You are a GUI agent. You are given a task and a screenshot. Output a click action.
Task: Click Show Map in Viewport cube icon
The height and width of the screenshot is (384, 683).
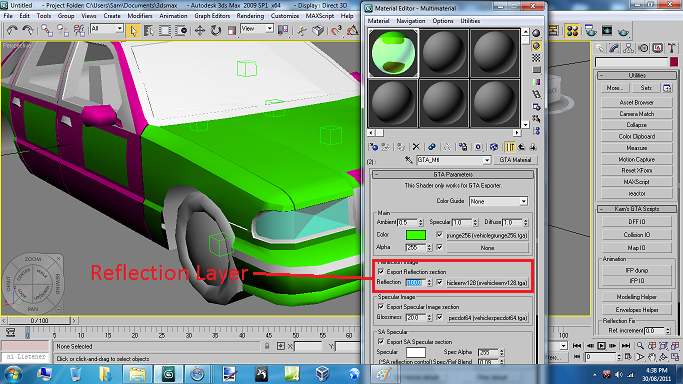point(494,147)
